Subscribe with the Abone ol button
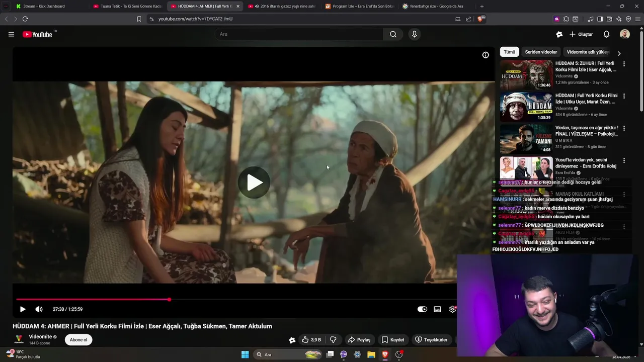644x362 pixels. (78, 340)
